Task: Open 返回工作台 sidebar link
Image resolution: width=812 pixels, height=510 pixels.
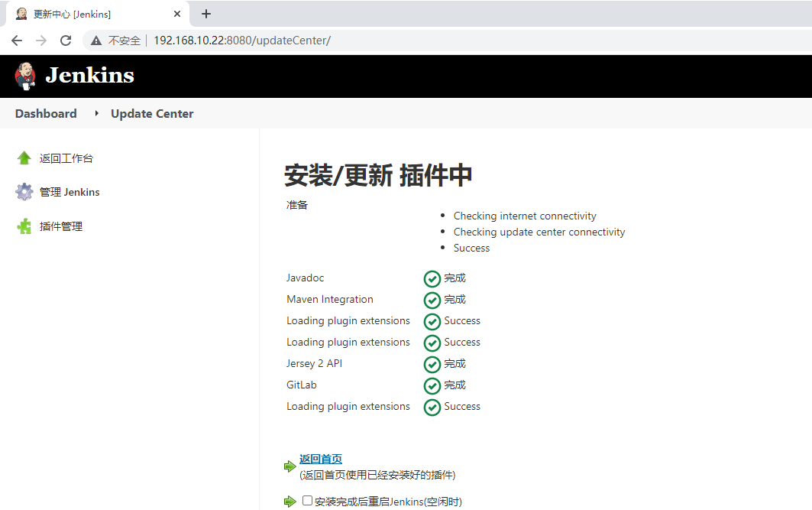Action: 66,158
